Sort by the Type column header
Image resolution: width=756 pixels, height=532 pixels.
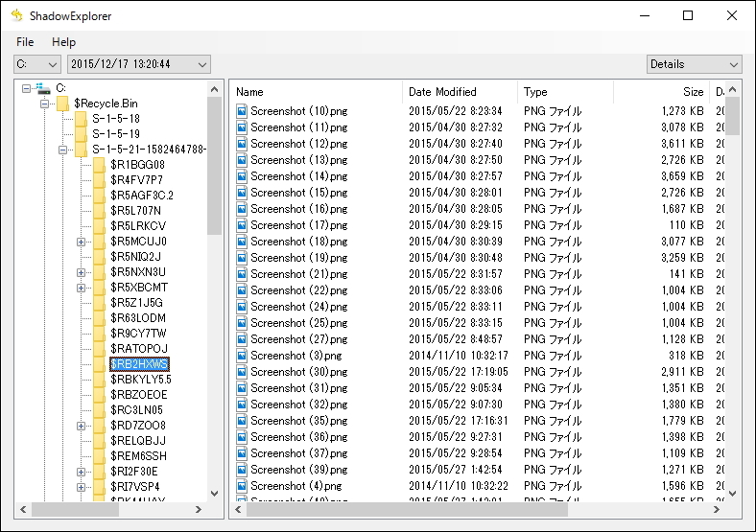click(565, 92)
